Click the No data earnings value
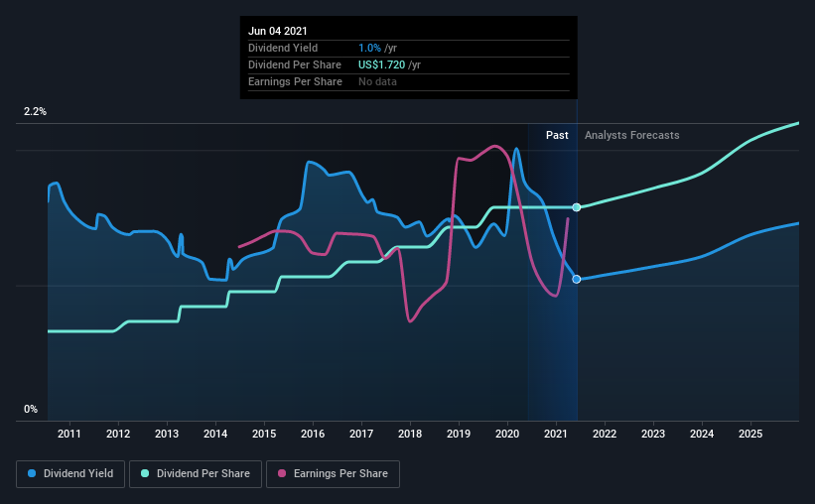 pos(377,81)
